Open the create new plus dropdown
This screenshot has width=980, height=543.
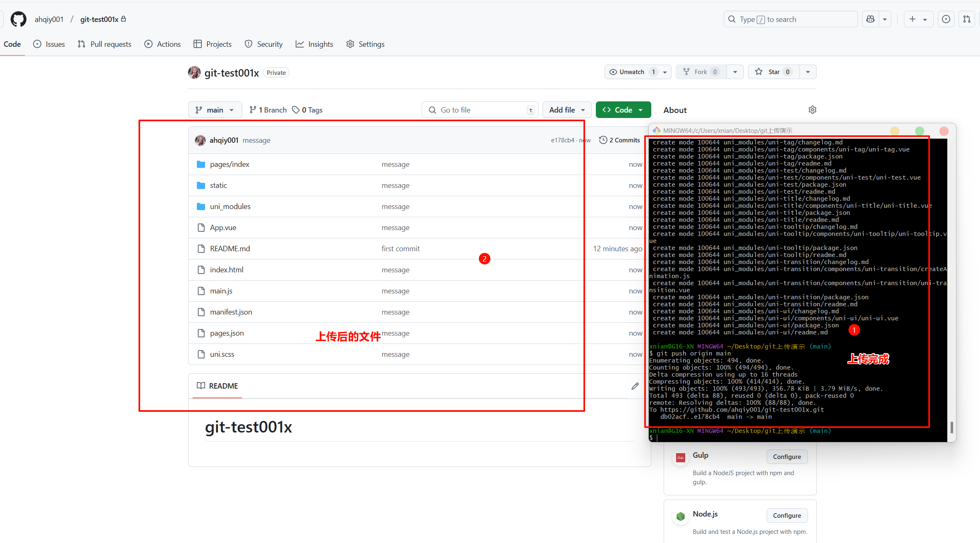[x=918, y=19]
